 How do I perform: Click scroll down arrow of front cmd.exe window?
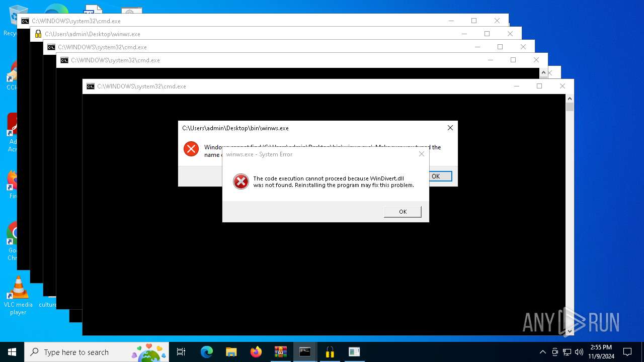coord(570,331)
